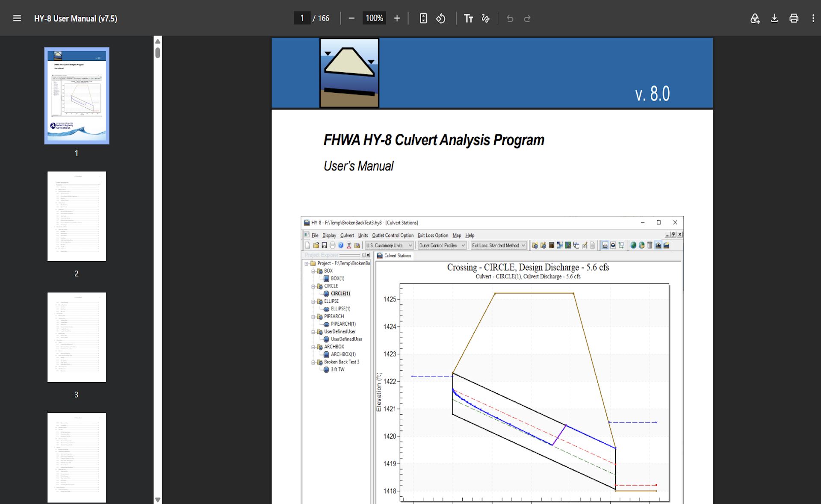Open the sidebar hamburger menu

pyautogui.click(x=17, y=18)
